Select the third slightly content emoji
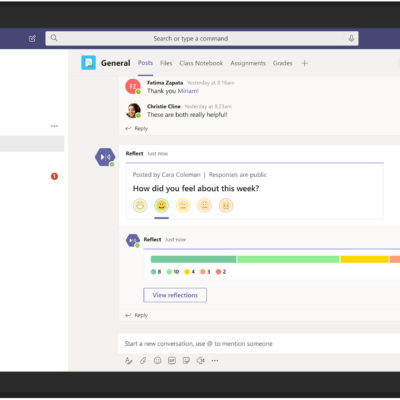Image resolution: width=400 pixels, height=400 pixels. point(183,205)
